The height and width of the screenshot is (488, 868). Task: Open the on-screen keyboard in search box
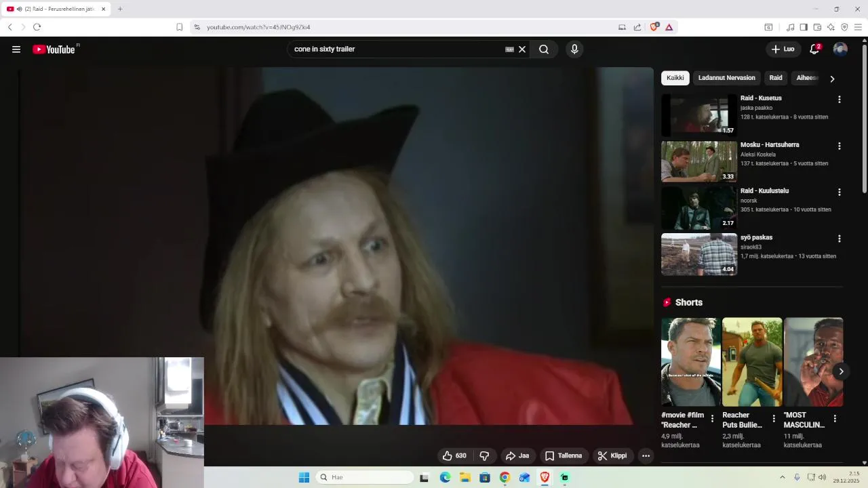click(x=509, y=49)
